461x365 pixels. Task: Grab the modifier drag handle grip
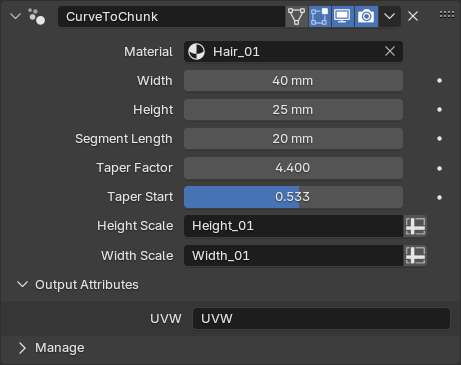[447, 15]
